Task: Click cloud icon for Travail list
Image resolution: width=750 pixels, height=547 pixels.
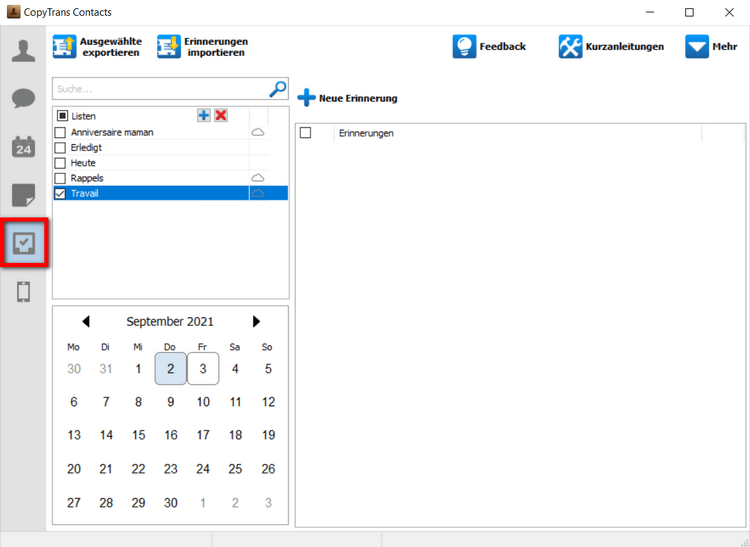Action: [258, 193]
